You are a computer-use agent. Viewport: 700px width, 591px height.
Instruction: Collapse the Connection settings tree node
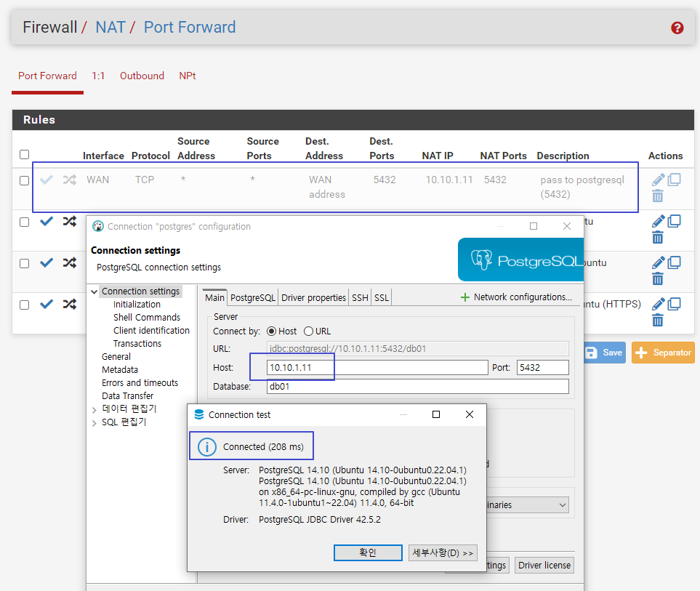coord(94,292)
